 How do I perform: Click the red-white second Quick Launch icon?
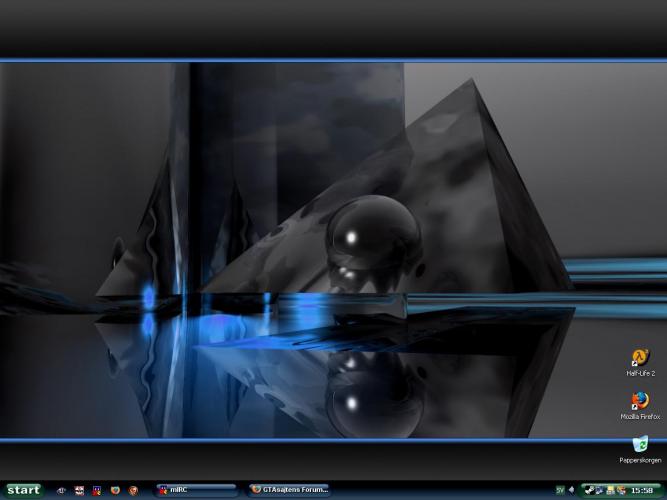tap(79, 490)
